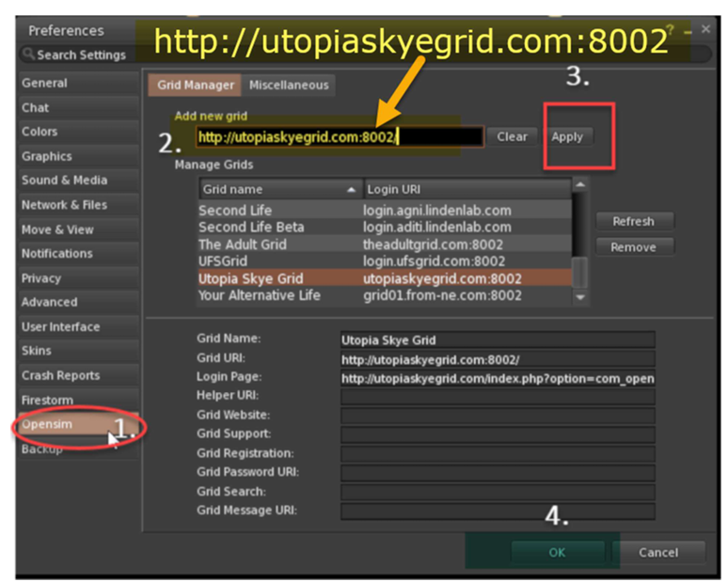Open Move & View preferences
Image resolution: width=728 pixels, height=582 pixels.
click(x=79, y=229)
